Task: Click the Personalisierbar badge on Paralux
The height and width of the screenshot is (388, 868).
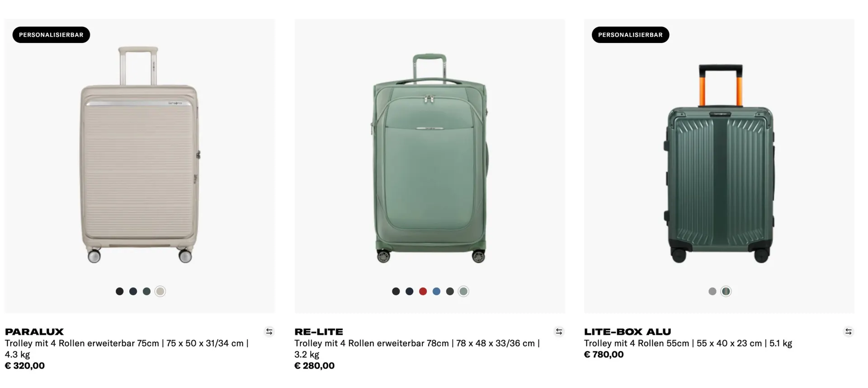Action: [51, 35]
